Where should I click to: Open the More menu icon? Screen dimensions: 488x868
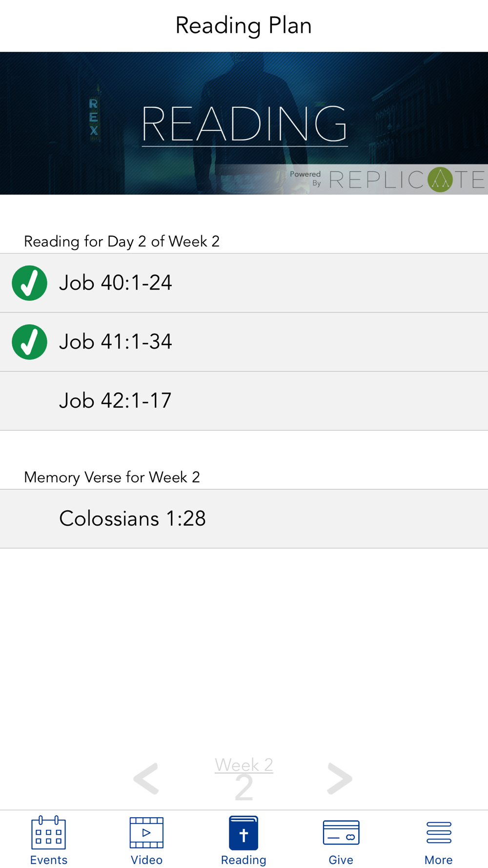coord(439,832)
